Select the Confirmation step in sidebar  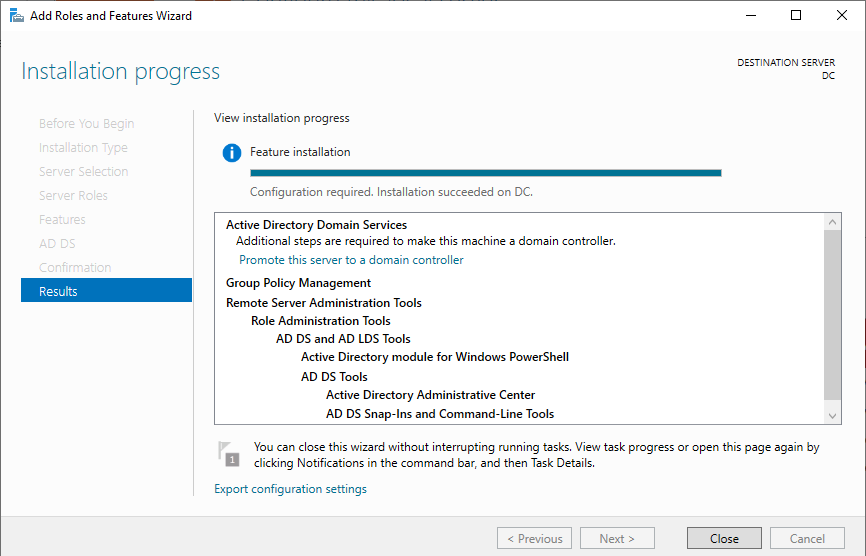(x=75, y=268)
